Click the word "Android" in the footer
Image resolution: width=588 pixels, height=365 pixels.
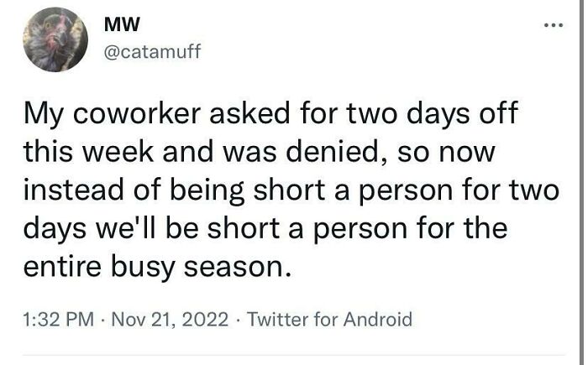[x=378, y=320]
